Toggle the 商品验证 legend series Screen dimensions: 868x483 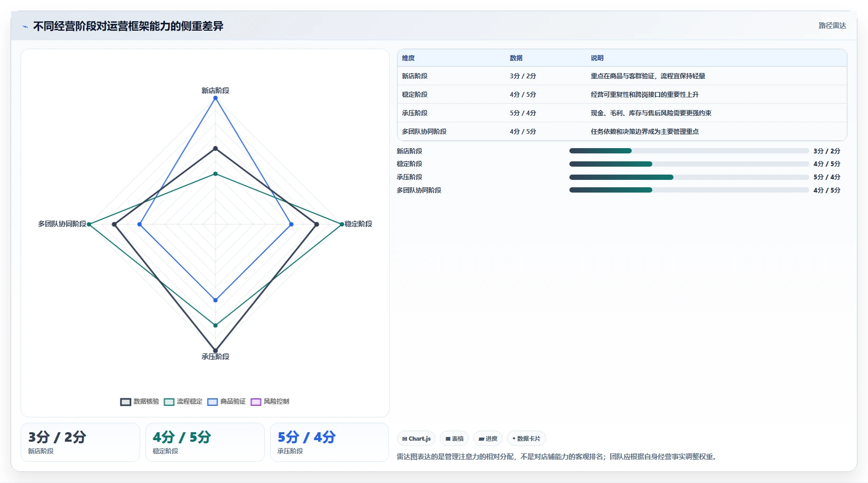[226, 402]
